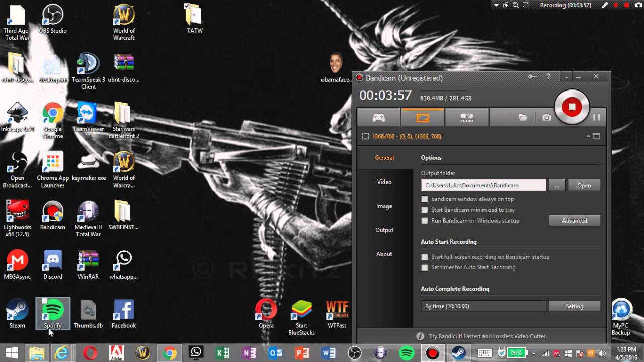Click the dotted rectangle selection-area icon
The width and height of the screenshot is (644, 362).
click(366, 136)
